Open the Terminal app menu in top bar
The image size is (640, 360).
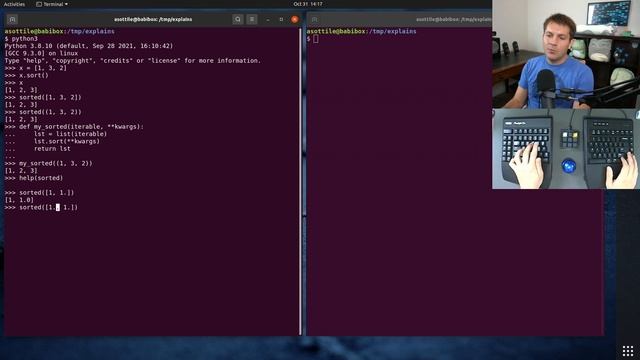point(52,4)
